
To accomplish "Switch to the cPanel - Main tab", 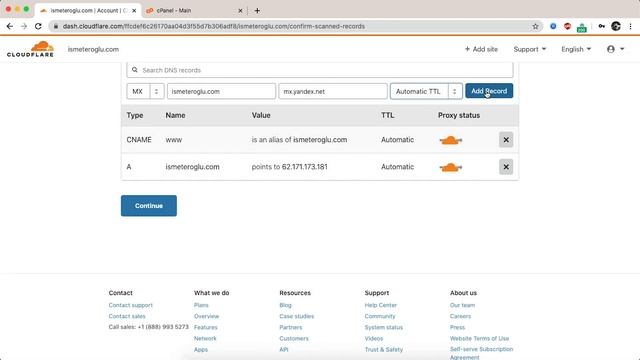I will pos(192,11).
